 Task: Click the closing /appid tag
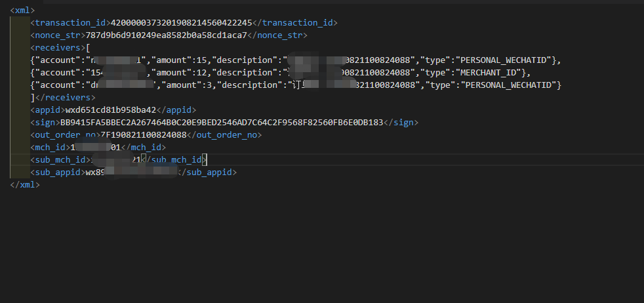(x=176, y=110)
